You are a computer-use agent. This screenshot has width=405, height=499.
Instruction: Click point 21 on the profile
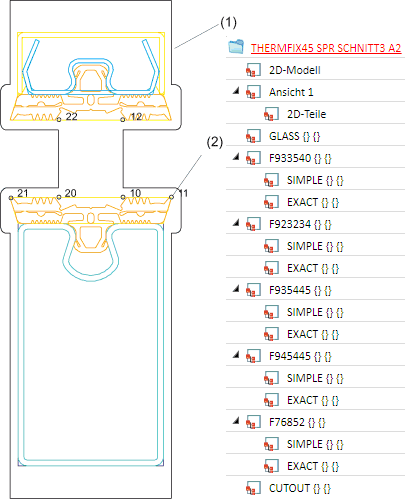coord(11,198)
